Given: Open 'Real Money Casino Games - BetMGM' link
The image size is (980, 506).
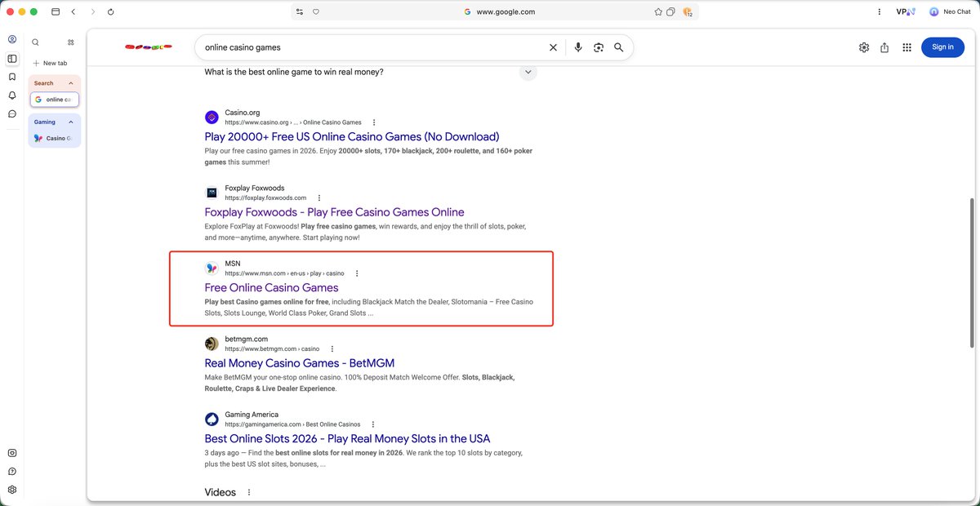Looking at the screenshot, I should coord(300,363).
